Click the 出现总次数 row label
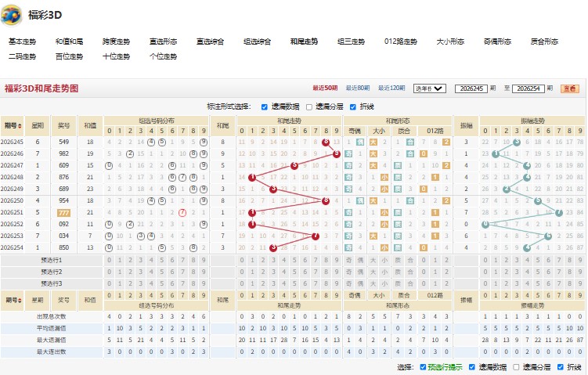This screenshot has height=375, width=588. coord(52,316)
